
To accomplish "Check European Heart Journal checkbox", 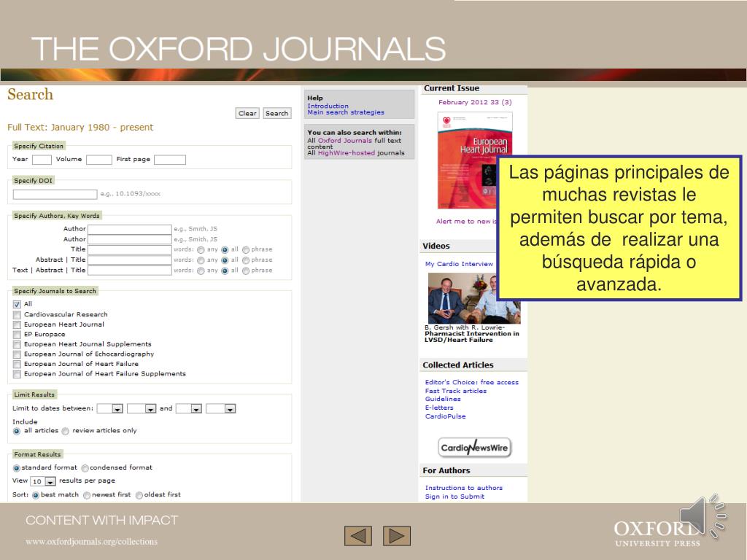I will [18, 324].
